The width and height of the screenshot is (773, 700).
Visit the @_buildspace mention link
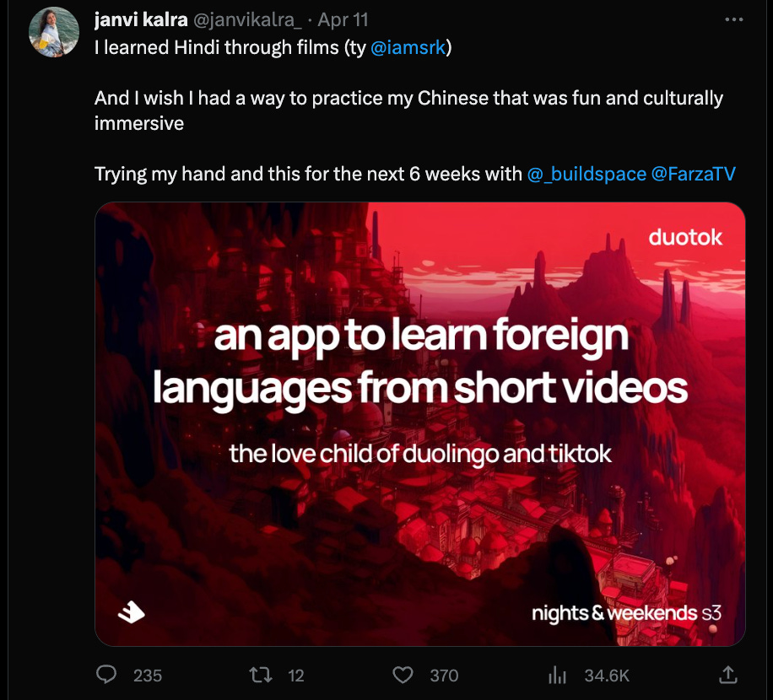coord(587,174)
